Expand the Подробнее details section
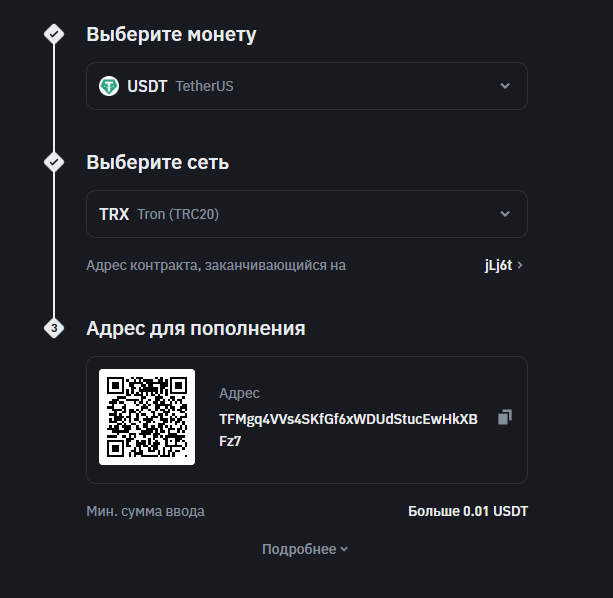This screenshot has height=598, width=613. pyautogui.click(x=305, y=549)
